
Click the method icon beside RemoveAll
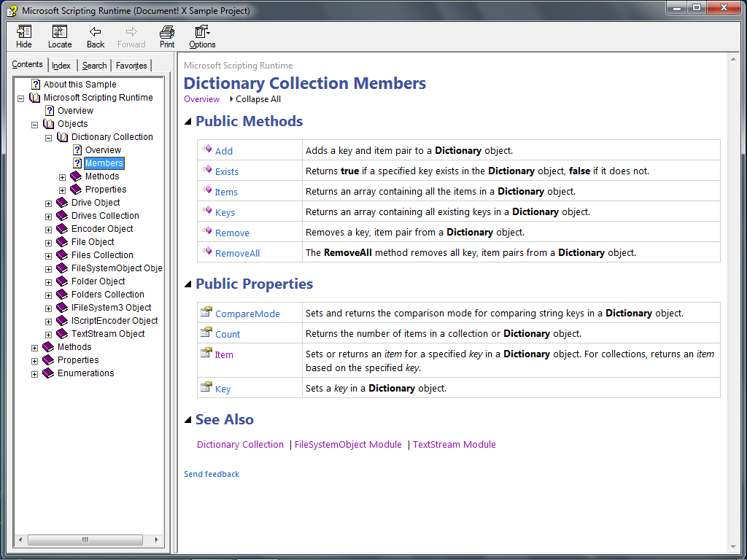coord(206,252)
